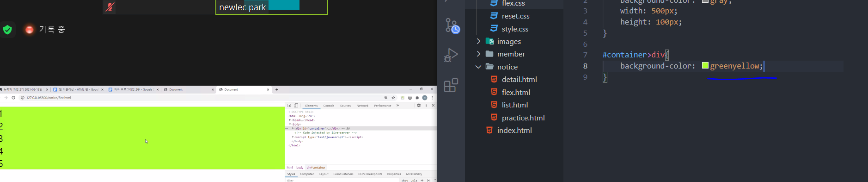This screenshot has width=868, height=182.
Task: Click the green security shield icon
Action: tap(7, 30)
